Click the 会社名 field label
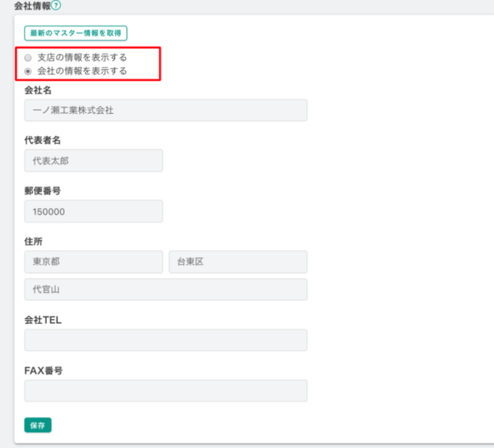Screen dimensions: 494x448 point(37,91)
